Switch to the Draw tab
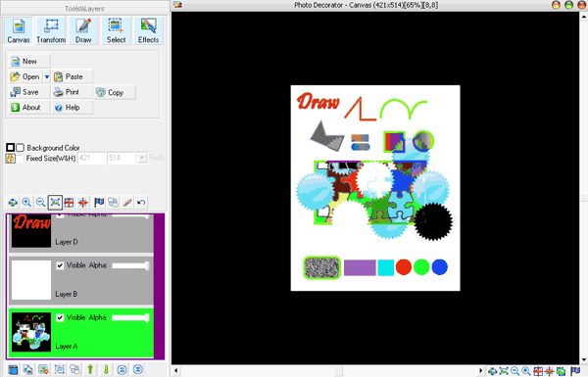The width and height of the screenshot is (588, 377). pyautogui.click(x=83, y=30)
